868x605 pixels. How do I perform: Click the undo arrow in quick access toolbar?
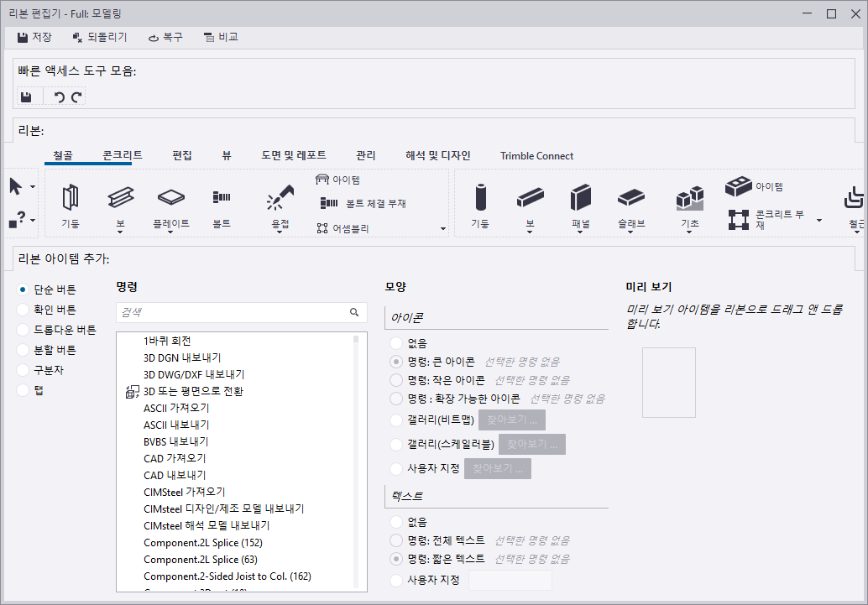(x=59, y=97)
